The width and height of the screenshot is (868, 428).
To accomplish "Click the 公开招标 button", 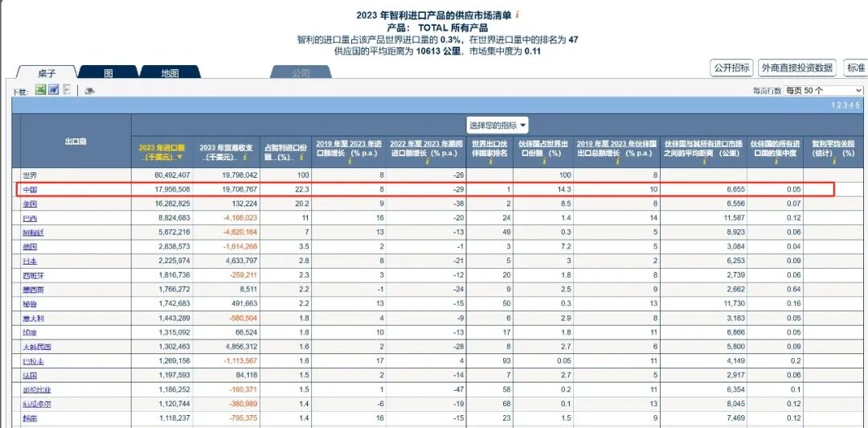I will point(731,68).
